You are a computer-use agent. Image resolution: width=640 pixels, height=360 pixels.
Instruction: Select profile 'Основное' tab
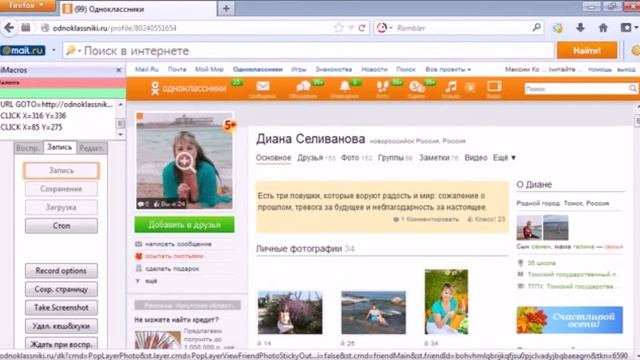pos(273,158)
